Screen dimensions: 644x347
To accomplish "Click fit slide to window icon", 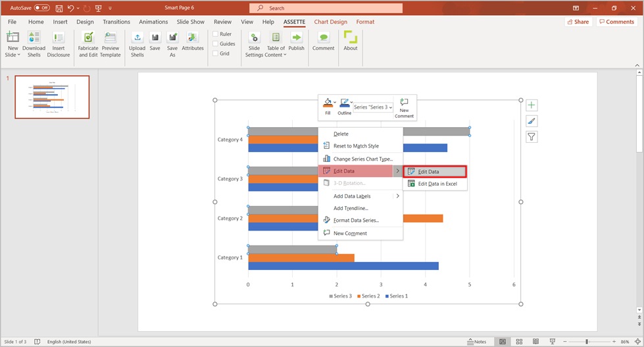I will tap(637, 342).
